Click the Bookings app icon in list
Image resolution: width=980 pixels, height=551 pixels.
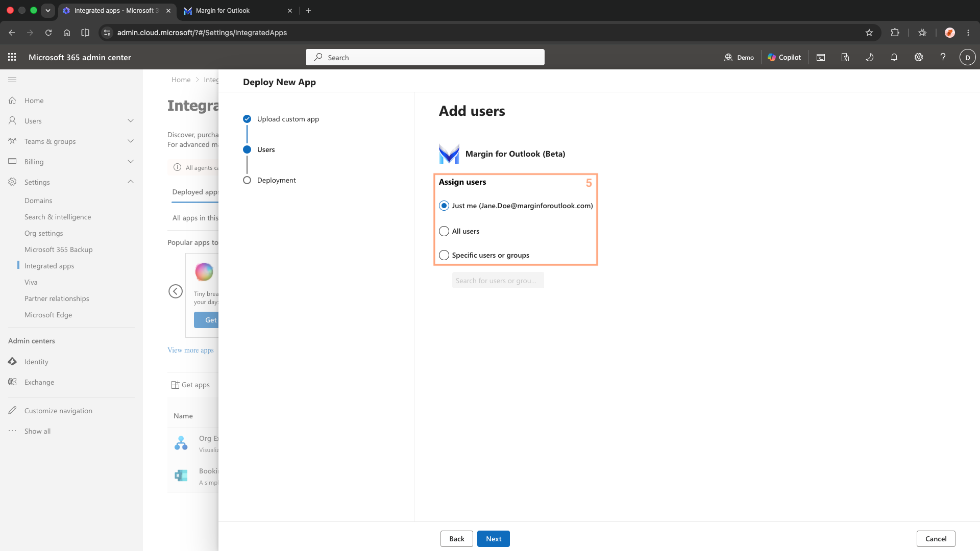pyautogui.click(x=181, y=475)
